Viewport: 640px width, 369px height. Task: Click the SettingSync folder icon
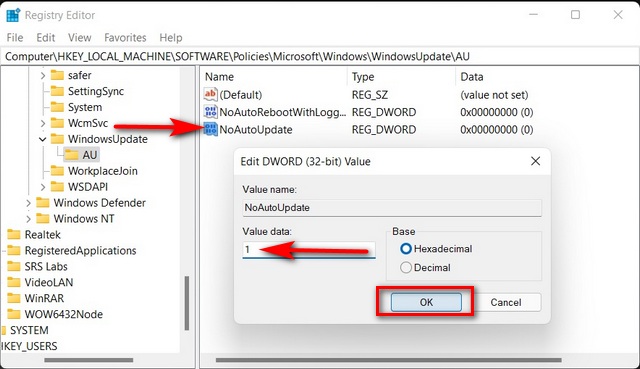pyautogui.click(x=57, y=91)
